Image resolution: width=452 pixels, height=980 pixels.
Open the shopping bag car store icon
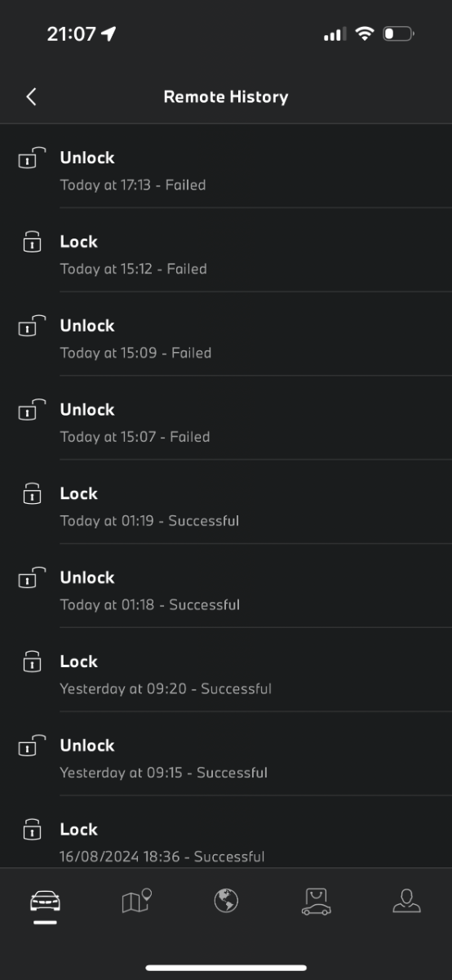317,902
